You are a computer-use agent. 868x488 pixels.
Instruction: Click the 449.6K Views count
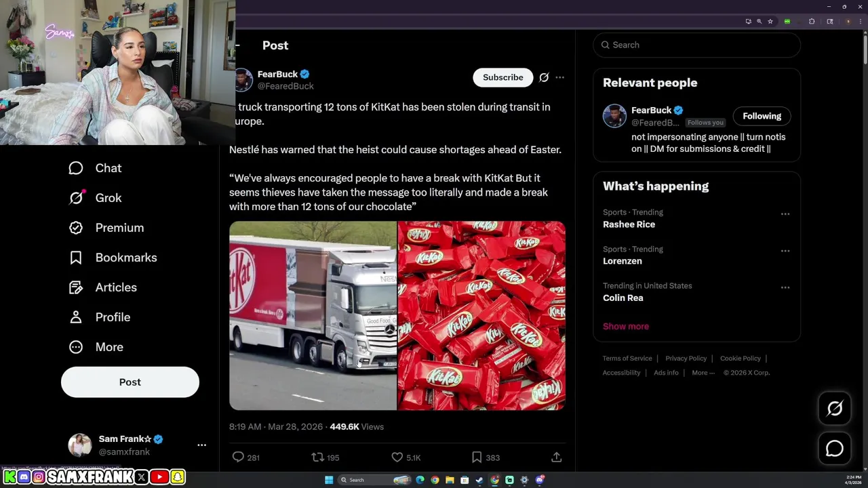pos(357,426)
